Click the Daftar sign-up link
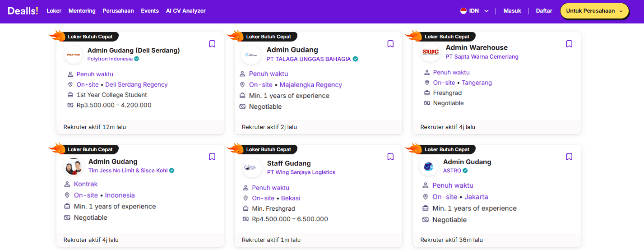The height and width of the screenshot is (250, 644). click(x=544, y=11)
